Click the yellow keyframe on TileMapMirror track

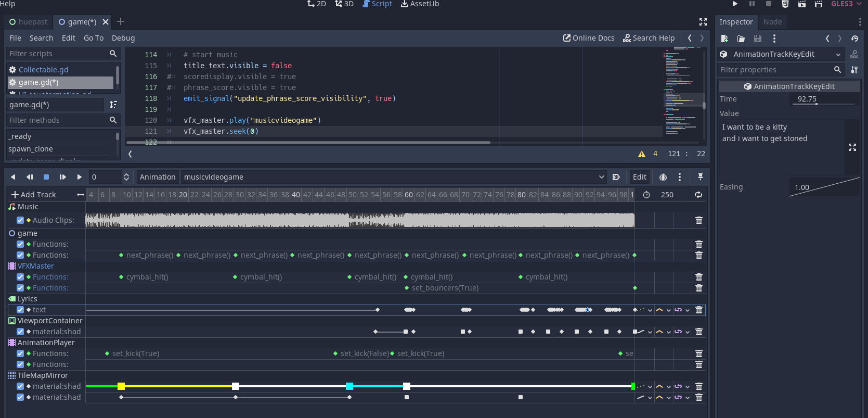121,386
